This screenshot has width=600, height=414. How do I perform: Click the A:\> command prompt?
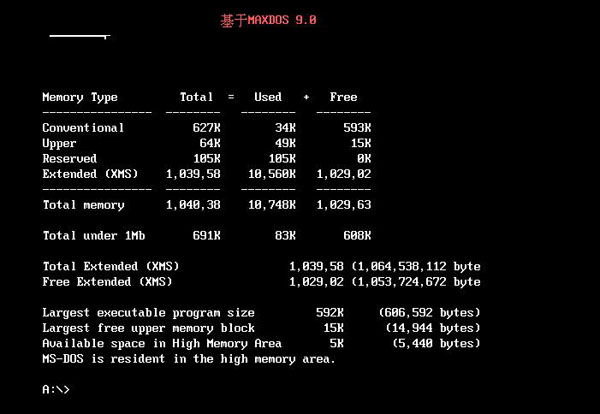coord(56,390)
